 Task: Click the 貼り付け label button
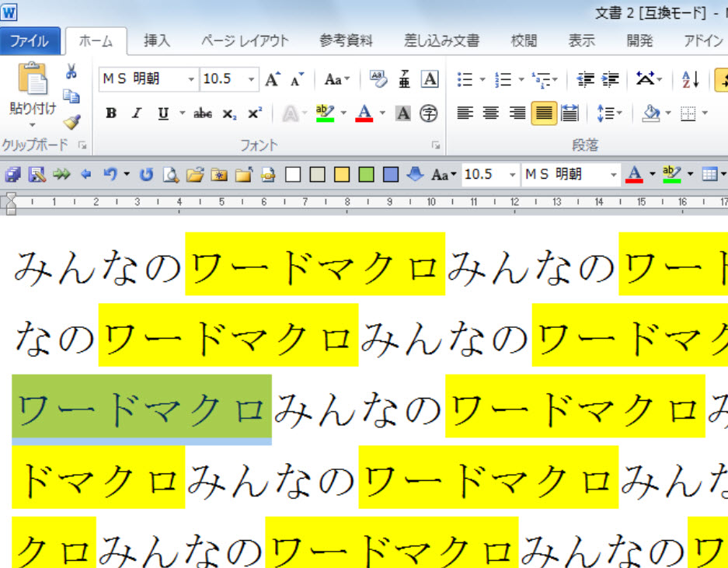[x=33, y=108]
